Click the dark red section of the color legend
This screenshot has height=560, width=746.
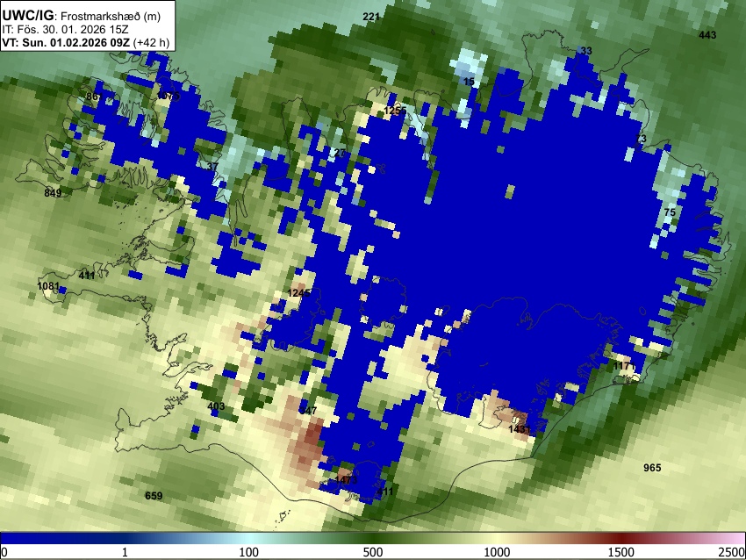tap(621, 538)
